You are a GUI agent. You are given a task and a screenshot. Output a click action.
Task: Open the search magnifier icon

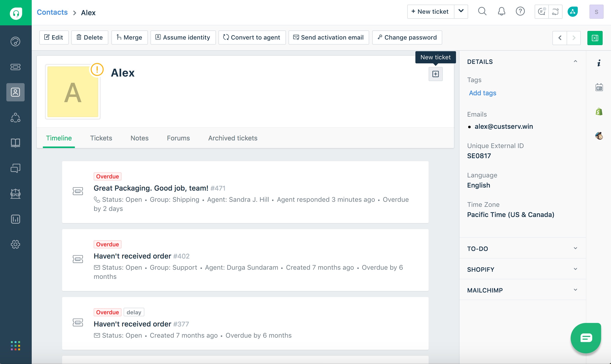[482, 11]
